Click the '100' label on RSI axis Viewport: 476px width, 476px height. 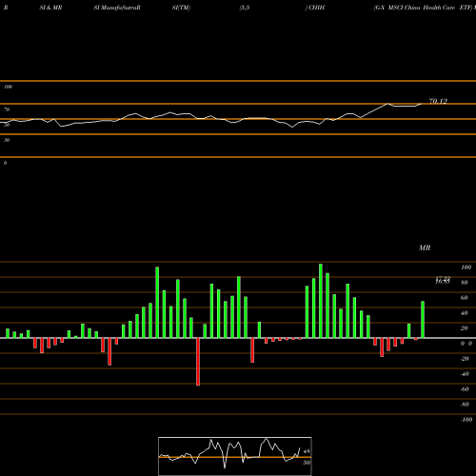(x=9, y=87)
